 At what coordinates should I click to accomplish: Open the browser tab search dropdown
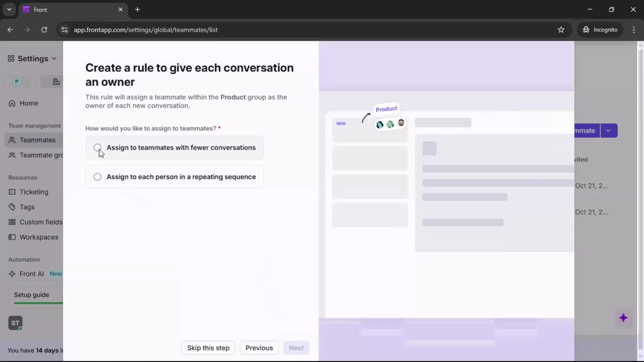click(x=9, y=9)
